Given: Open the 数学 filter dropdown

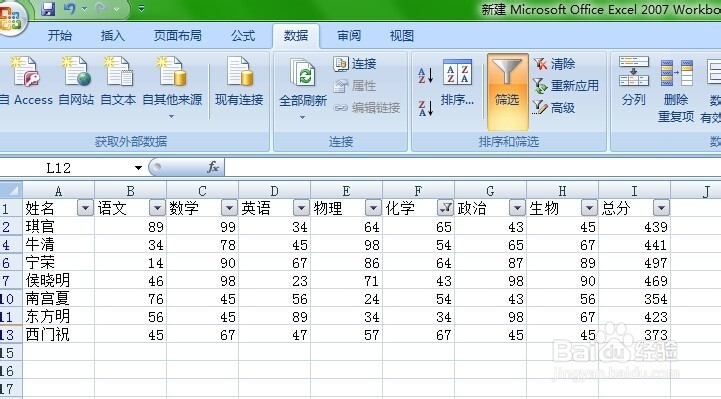Looking at the screenshot, I should coord(229,208).
